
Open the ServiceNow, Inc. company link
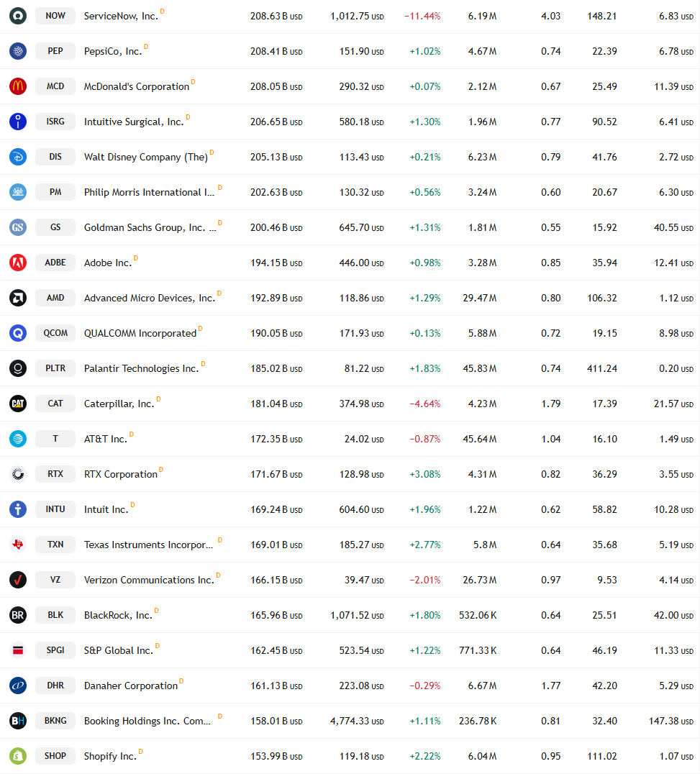tap(121, 16)
